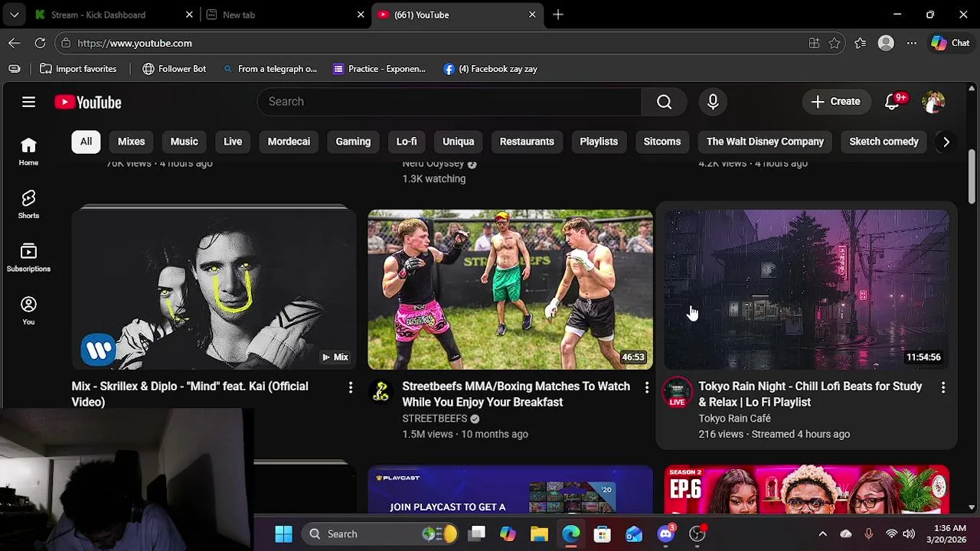Play the Tokyo Rain Night thumbnail
980x551 pixels.
click(806, 289)
